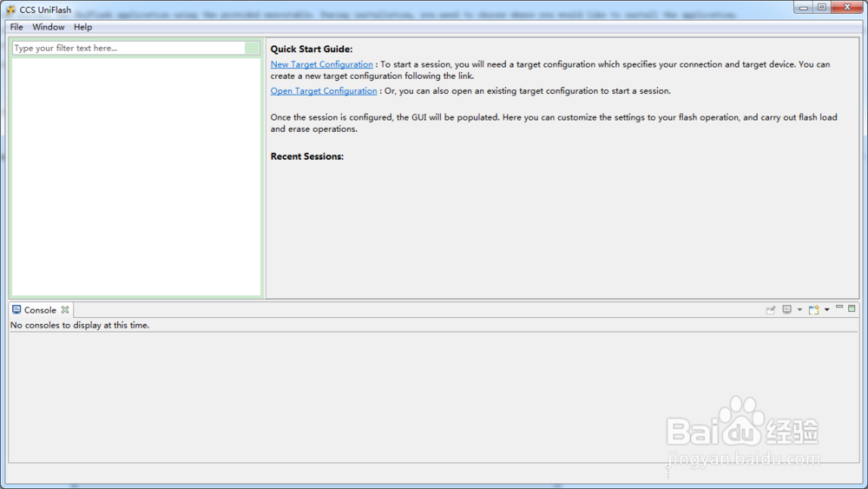Close the Console view via its X icon
868x489 pixels.
pyautogui.click(x=65, y=310)
